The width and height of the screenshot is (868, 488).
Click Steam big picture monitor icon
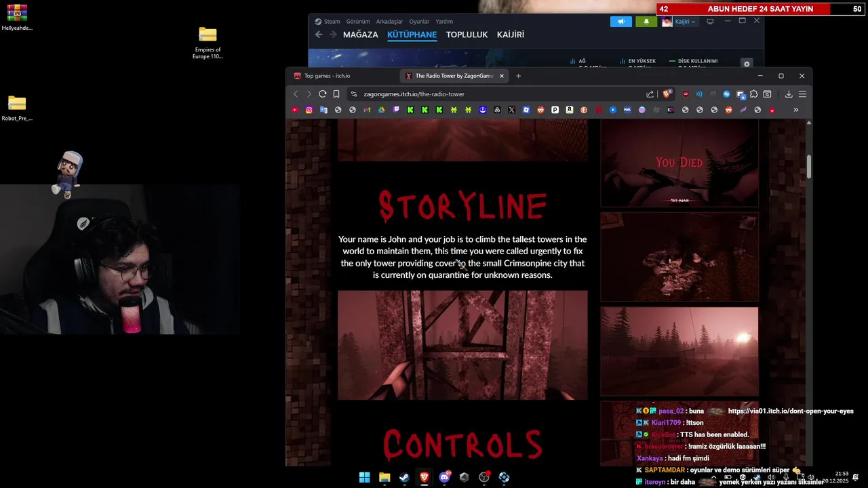pos(710,22)
